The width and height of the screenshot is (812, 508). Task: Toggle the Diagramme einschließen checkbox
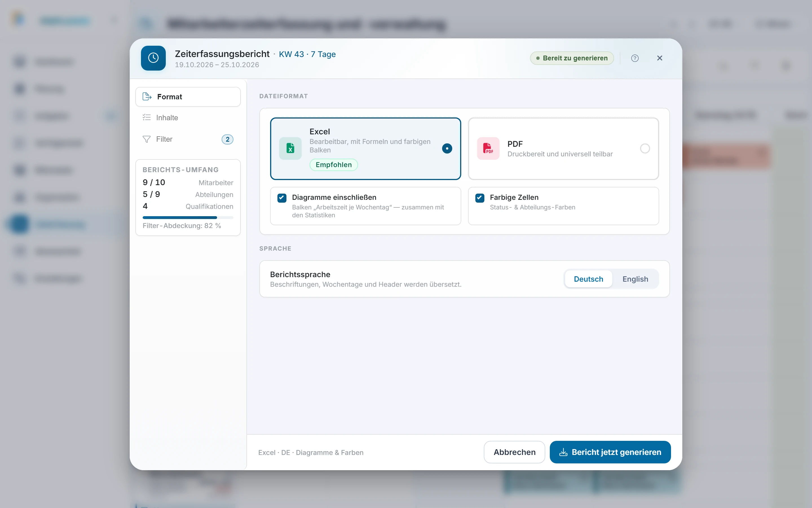tap(282, 198)
